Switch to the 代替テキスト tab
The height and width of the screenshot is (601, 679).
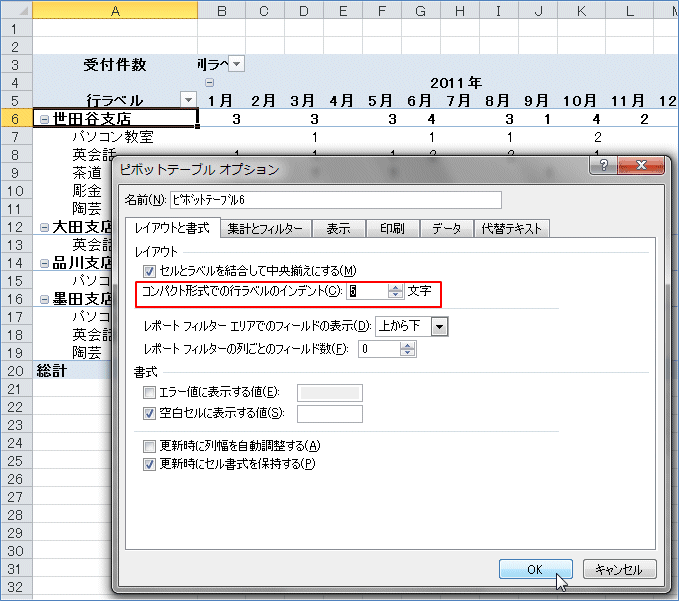click(x=511, y=229)
